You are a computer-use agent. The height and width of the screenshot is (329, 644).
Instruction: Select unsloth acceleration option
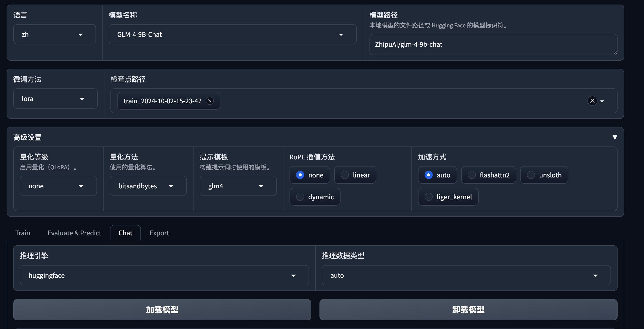pyautogui.click(x=544, y=175)
